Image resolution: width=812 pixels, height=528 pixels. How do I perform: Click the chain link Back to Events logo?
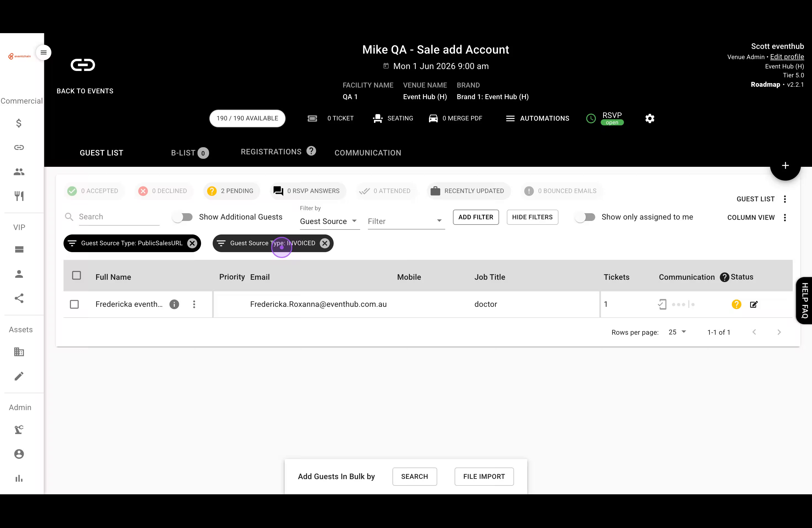click(x=83, y=65)
